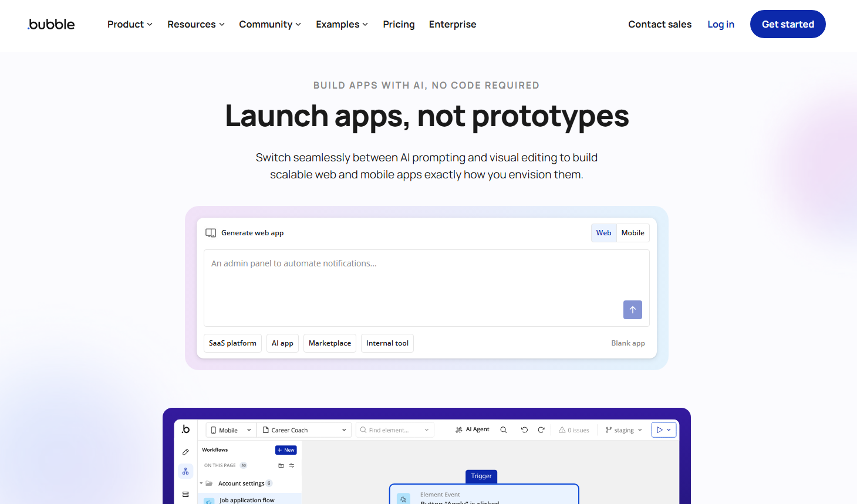Open the Mobile platform dropdown in editor

231,430
